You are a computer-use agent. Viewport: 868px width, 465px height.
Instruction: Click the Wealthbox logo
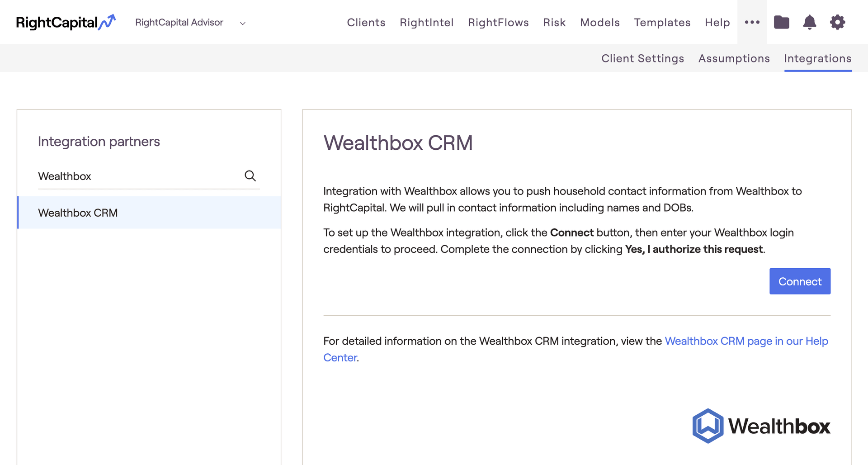761,426
